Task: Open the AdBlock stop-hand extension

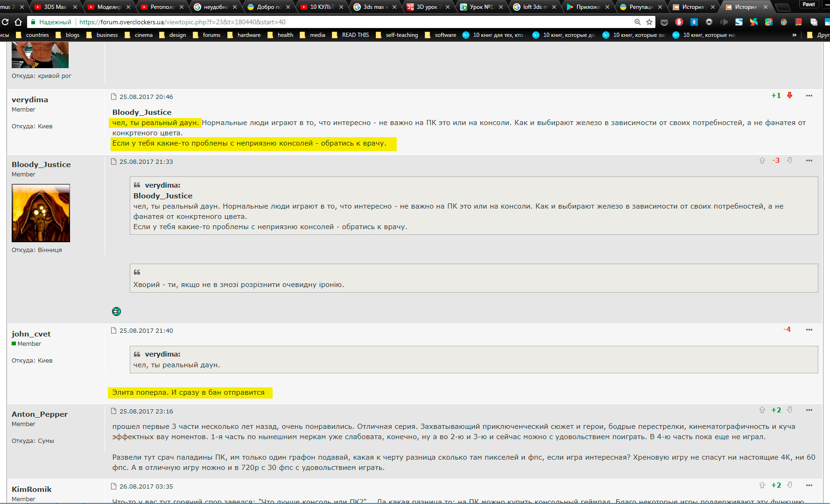Action: 679,22
